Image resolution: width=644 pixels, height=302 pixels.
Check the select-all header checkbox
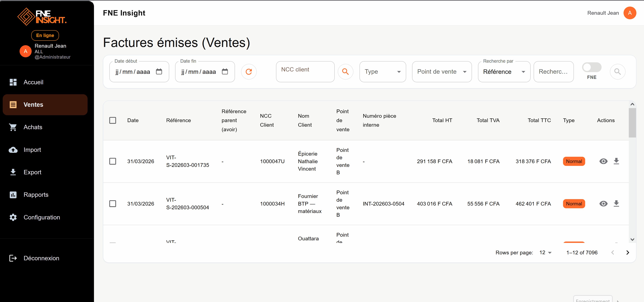click(113, 120)
